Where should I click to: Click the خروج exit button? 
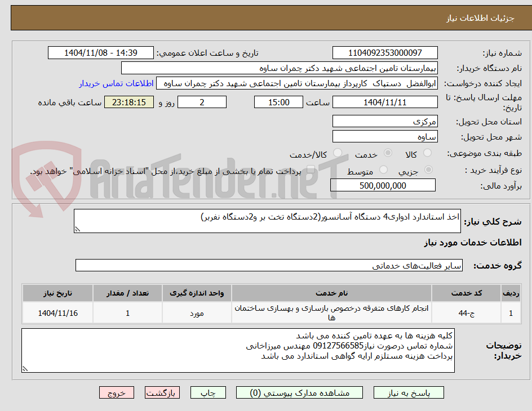point(116,393)
